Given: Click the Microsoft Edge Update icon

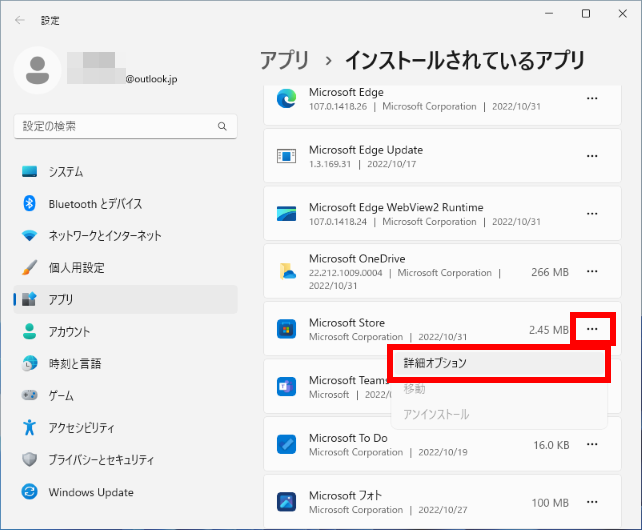Looking at the screenshot, I should point(287,156).
